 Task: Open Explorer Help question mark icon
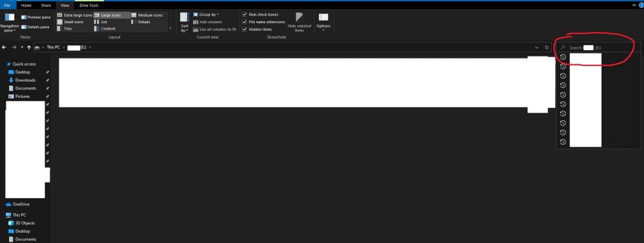(x=641, y=5)
